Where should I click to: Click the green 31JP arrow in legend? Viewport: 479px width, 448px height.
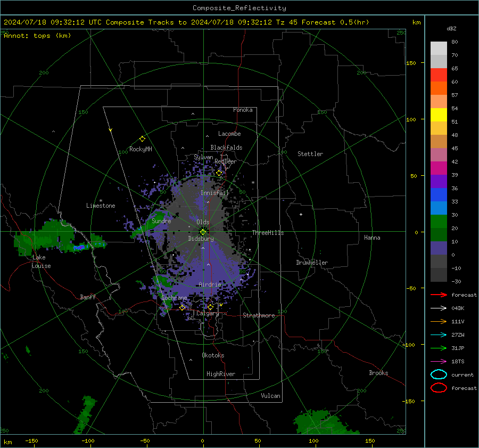pyautogui.click(x=439, y=348)
